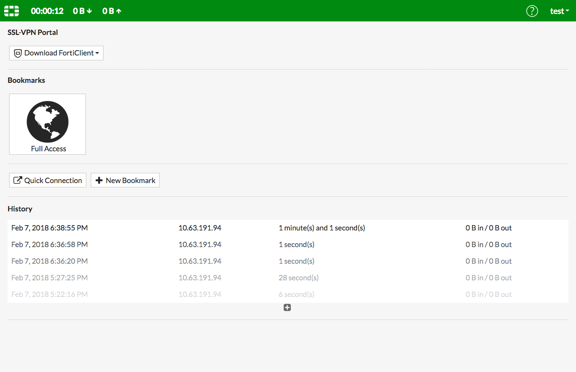Click the Quick Connection button
This screenshot has width=576, height=372.
pyautogui.click(x=48, y=180)
